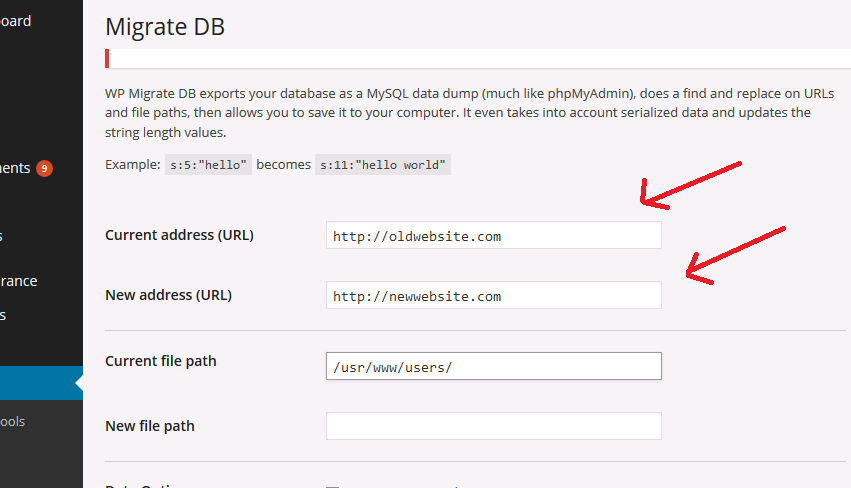851x488 pixels.
Task: Click the empty New file path field
Action: (493, 426)
